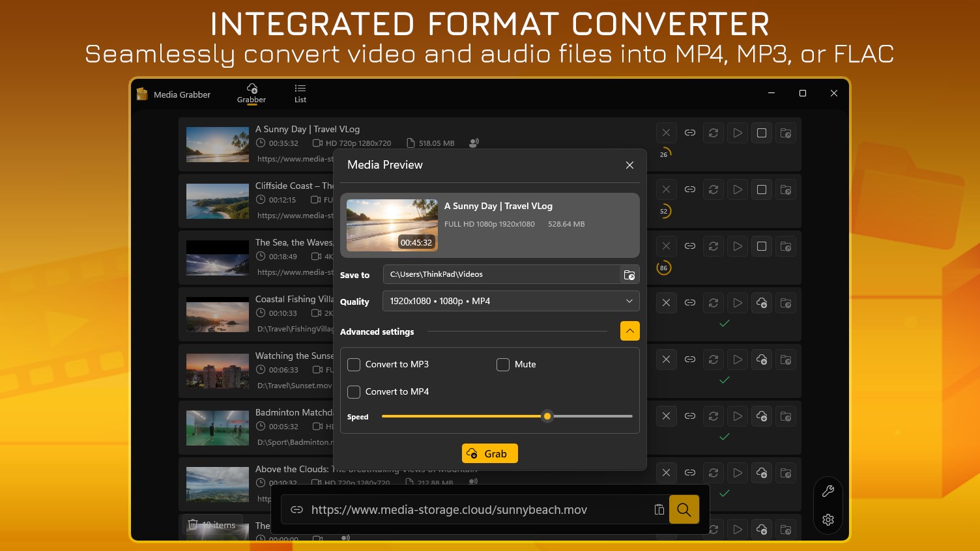
Task: Open the List tab
Action: tap(300, 94)
